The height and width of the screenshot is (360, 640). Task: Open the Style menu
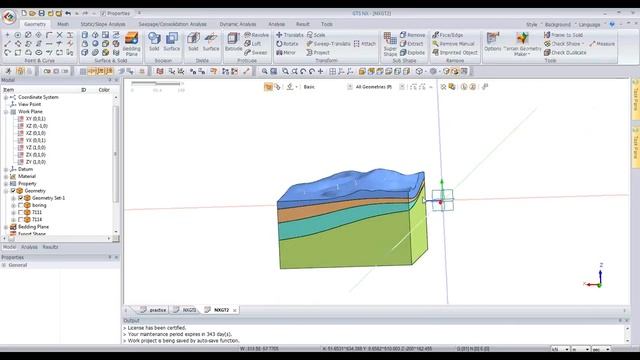[531, 24]
